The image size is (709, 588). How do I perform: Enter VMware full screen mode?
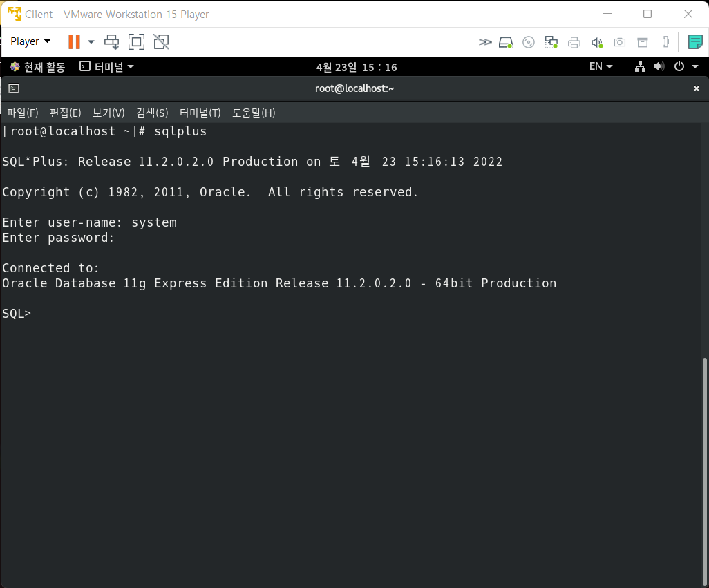tap(136, 41)
